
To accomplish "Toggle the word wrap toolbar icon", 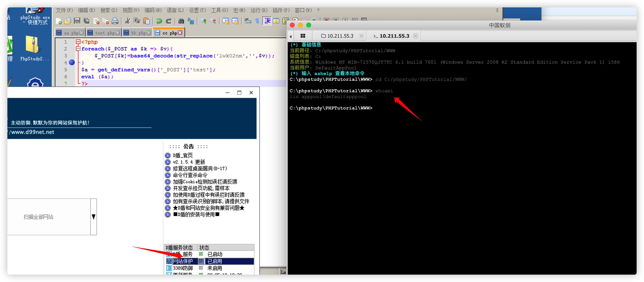I will [248, 21].
